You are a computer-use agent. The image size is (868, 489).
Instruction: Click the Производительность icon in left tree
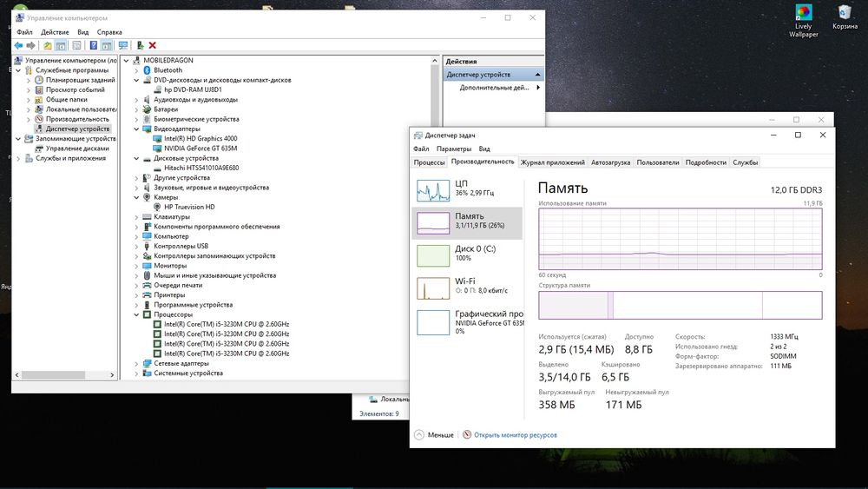coord(39,119)
